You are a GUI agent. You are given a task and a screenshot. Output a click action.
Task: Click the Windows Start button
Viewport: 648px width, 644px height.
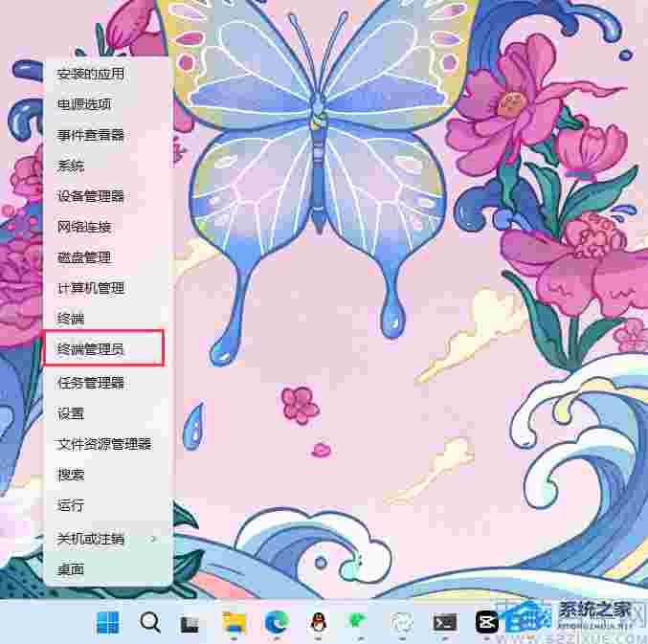coord(107,623)
